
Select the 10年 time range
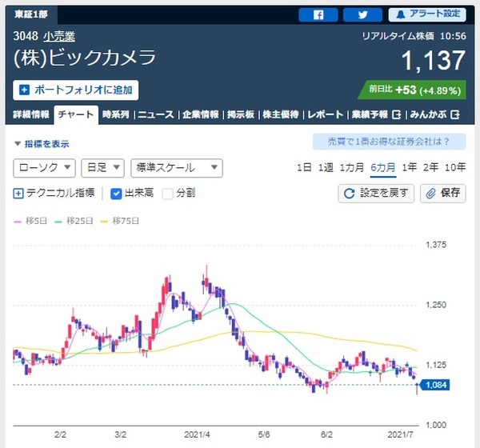click(455, 167)
